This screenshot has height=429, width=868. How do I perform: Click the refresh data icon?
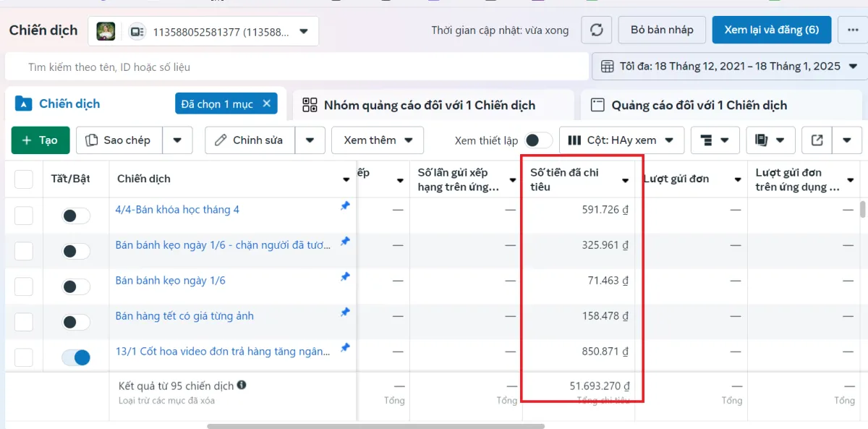(597, 30)
